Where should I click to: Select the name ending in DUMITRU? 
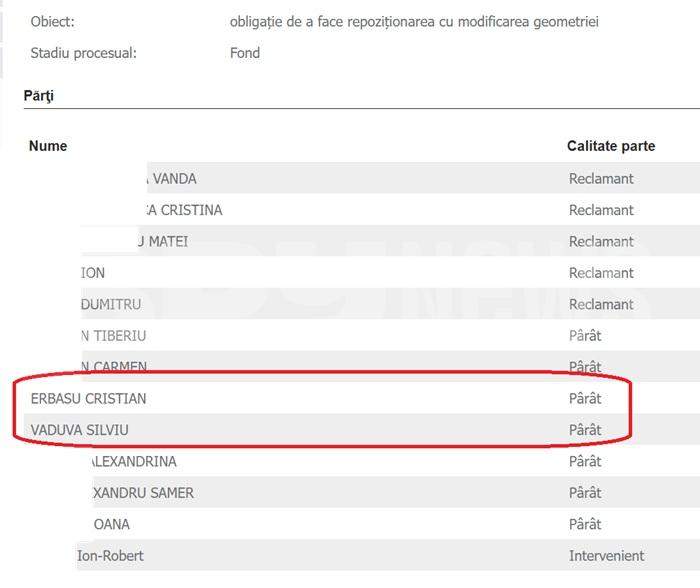[x=110, y=304]
